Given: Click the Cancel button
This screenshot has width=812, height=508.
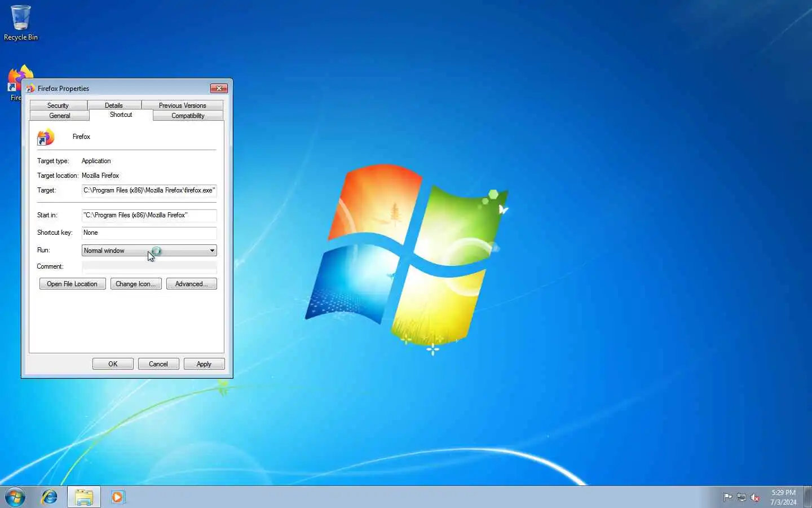Looking at the screenshot, I should point(158,364).
